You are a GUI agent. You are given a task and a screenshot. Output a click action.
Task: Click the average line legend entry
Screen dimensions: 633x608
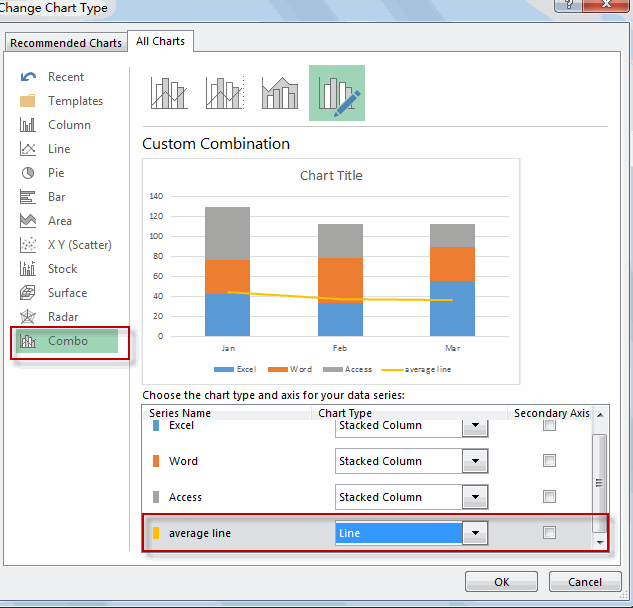(416, 369)
